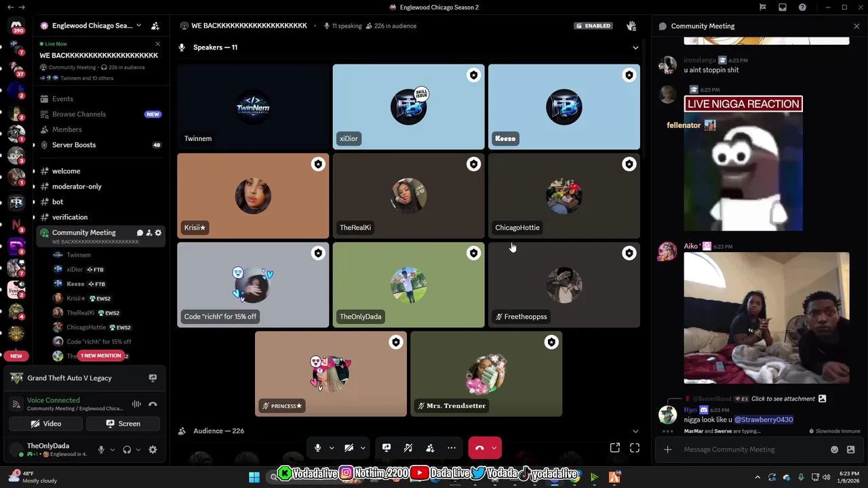
Task: Click the red leave stage button
Action: tap(479, 448)
